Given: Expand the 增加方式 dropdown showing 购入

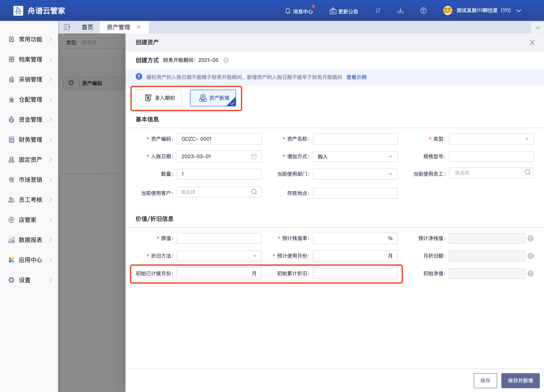Looking at the screenshot, I should [x=355, y=157].
